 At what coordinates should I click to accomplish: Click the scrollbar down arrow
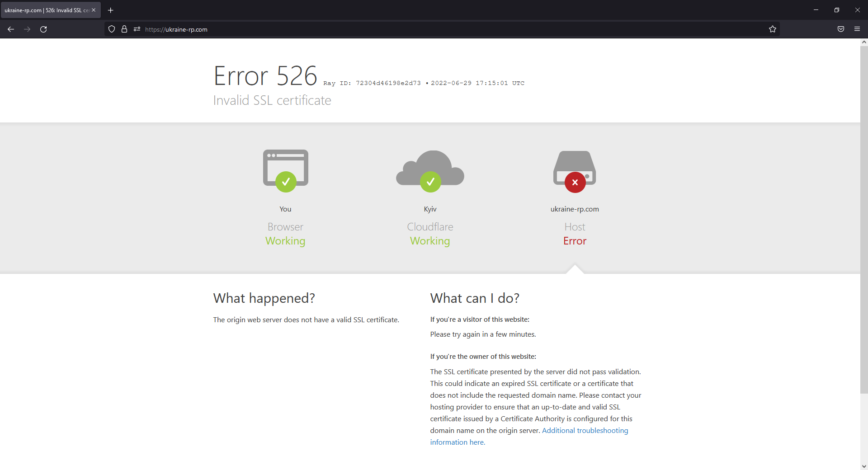click(864, 466)
